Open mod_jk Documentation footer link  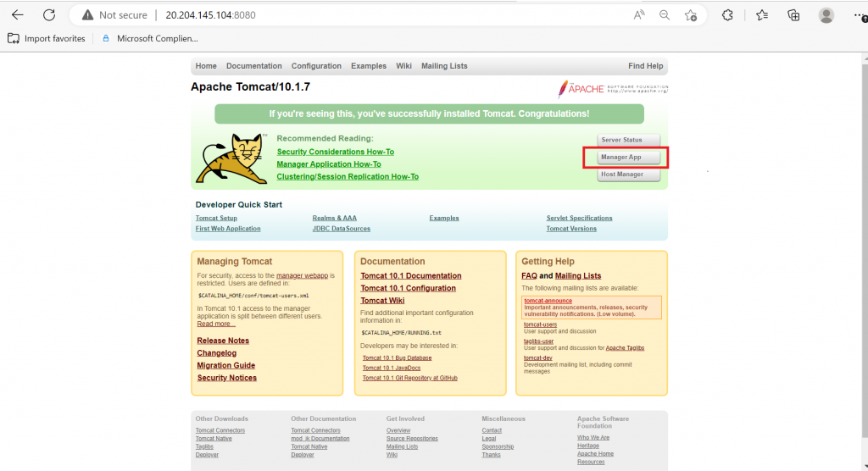click(x=320, y=439)
